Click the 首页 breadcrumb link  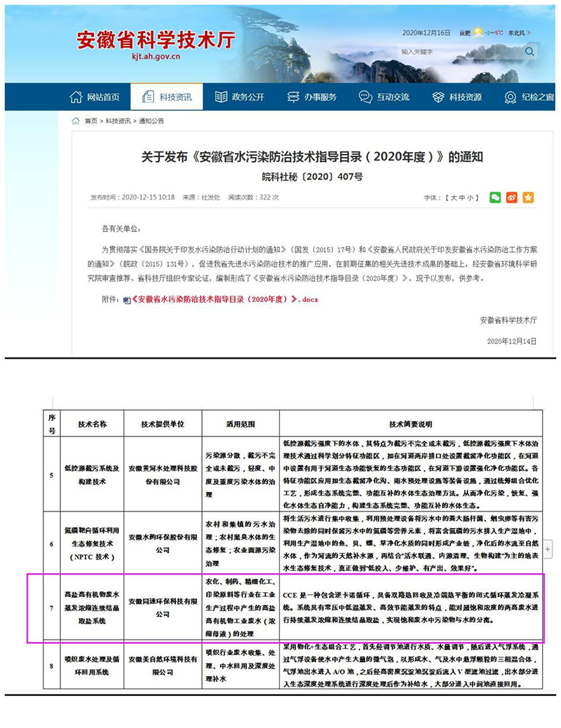(91, 121)
